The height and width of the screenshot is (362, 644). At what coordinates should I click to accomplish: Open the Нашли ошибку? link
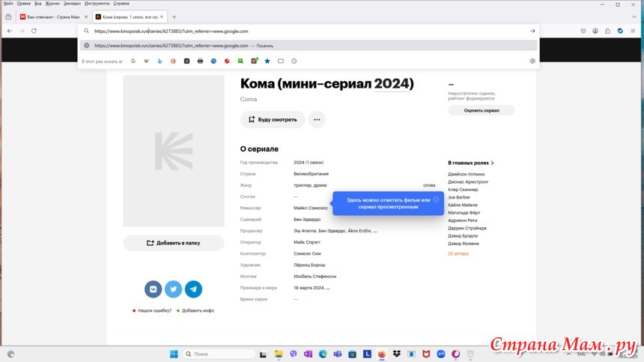tap(154, 310)
